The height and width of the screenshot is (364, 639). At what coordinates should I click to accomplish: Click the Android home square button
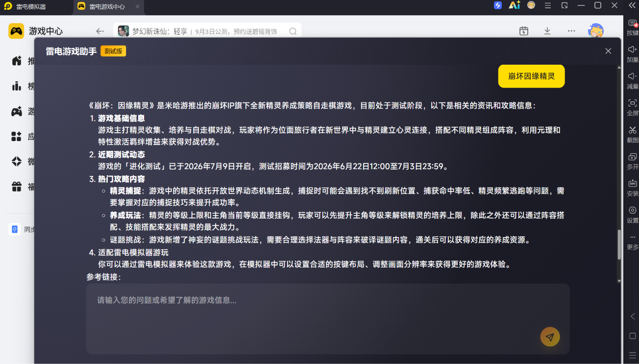click(633, 336)
